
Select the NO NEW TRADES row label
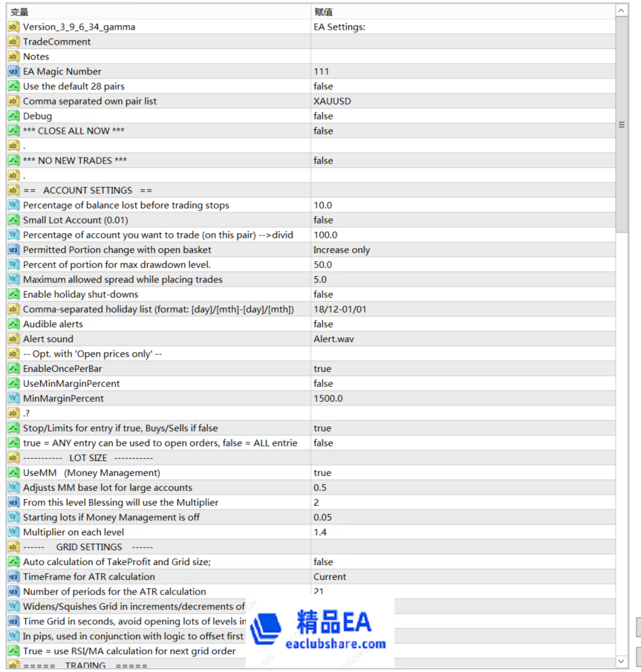pyautogui.click(x=74, y=160)
